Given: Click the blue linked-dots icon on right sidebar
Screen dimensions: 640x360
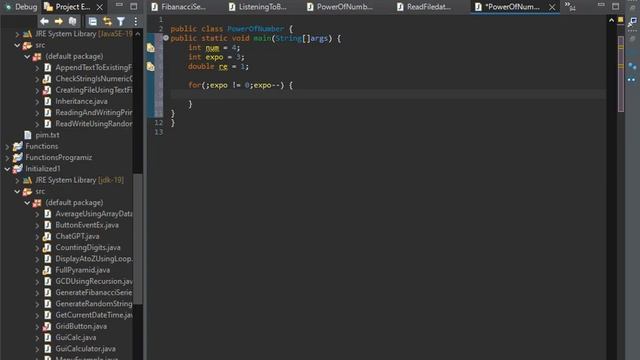Looking at the screenshot, I should pos(632,66).
